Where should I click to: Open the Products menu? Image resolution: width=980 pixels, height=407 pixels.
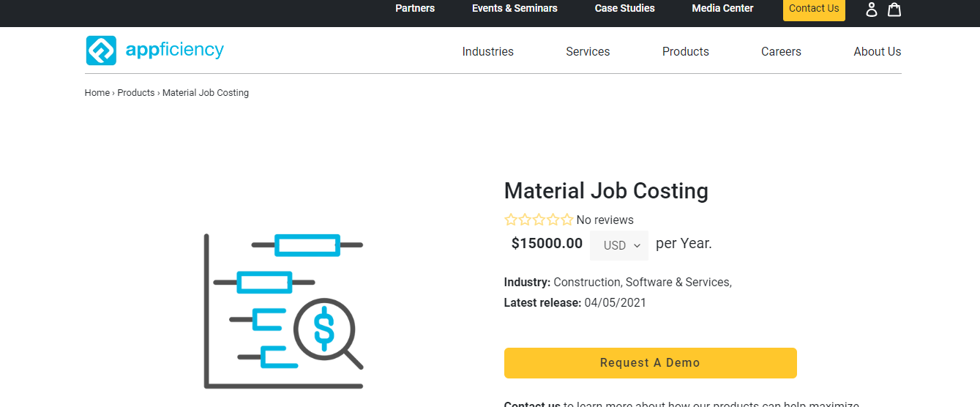click(686, 51)
